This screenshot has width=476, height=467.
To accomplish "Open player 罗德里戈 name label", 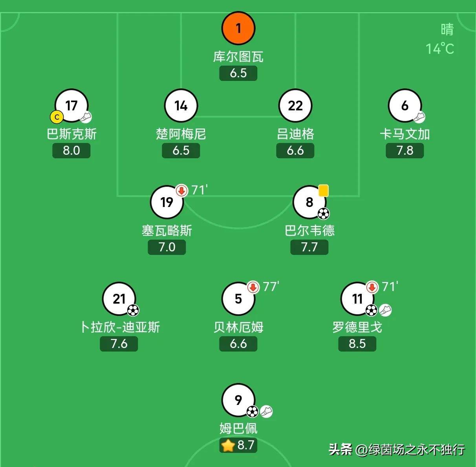I will [357, 327].
